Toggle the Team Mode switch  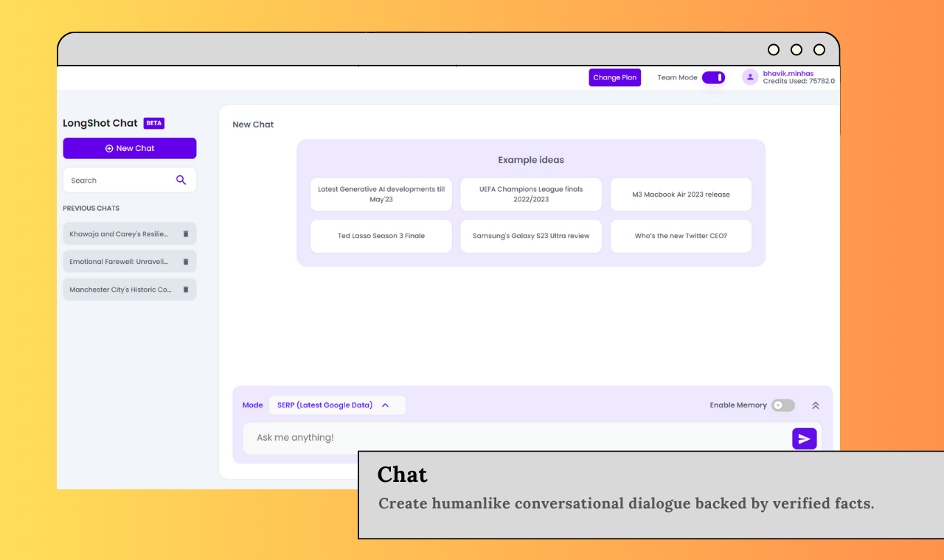point(713,77)
